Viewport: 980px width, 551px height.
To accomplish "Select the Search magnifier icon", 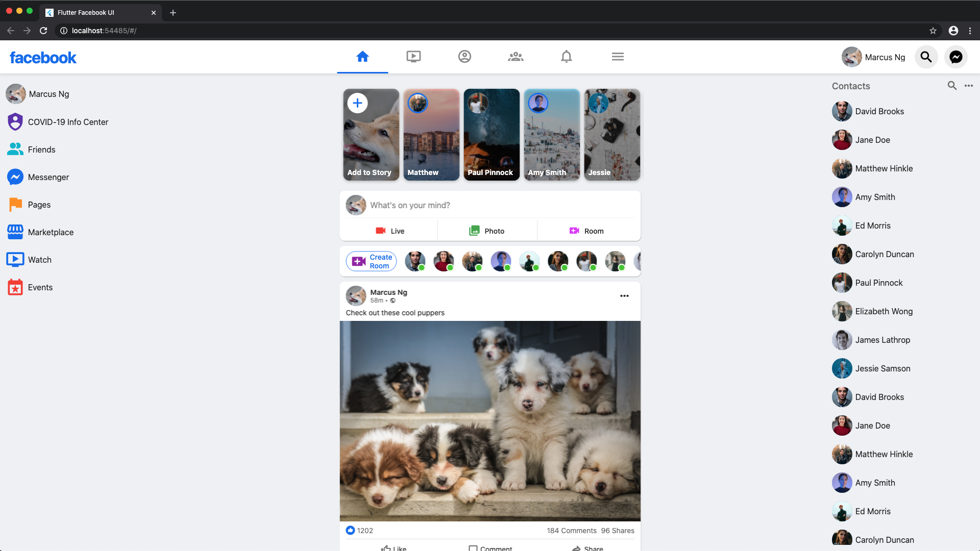I will (926, 57).
